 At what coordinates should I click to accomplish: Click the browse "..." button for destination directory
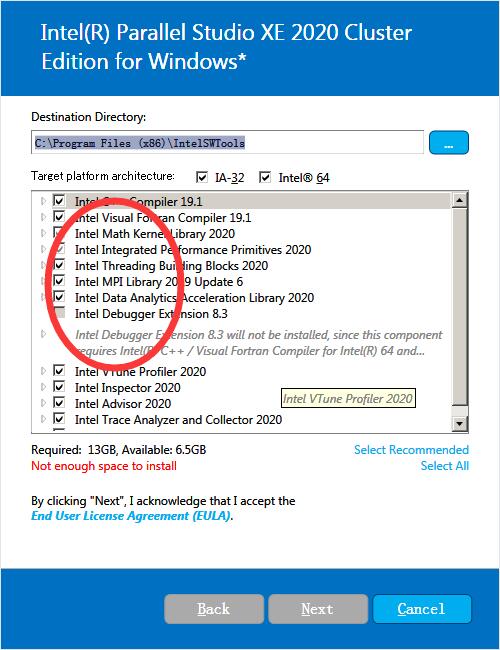(x=449, y=143)
